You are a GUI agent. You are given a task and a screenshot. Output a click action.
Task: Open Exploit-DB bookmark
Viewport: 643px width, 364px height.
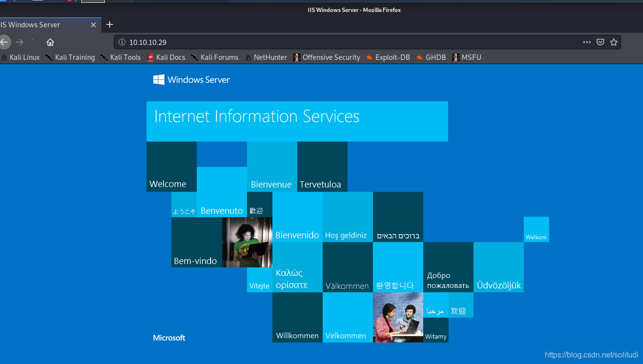tap(388, 57)
